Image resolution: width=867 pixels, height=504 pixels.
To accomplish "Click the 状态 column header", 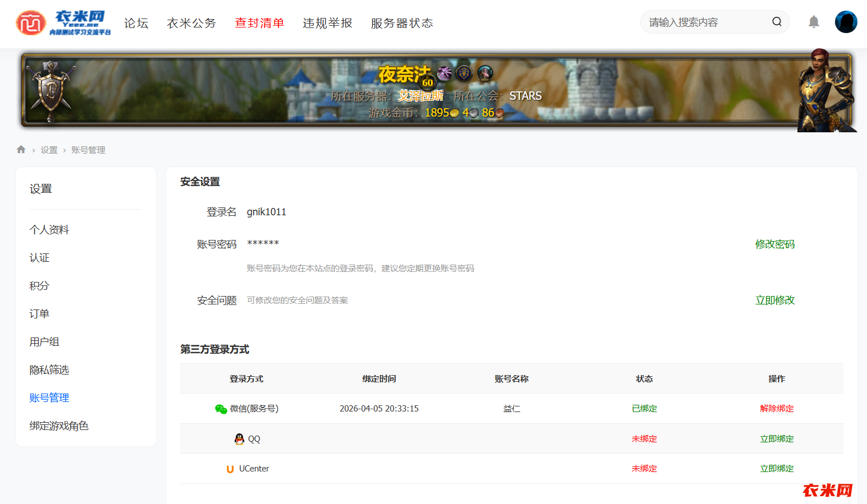I will pyautogui.click(x=644, y=379).
